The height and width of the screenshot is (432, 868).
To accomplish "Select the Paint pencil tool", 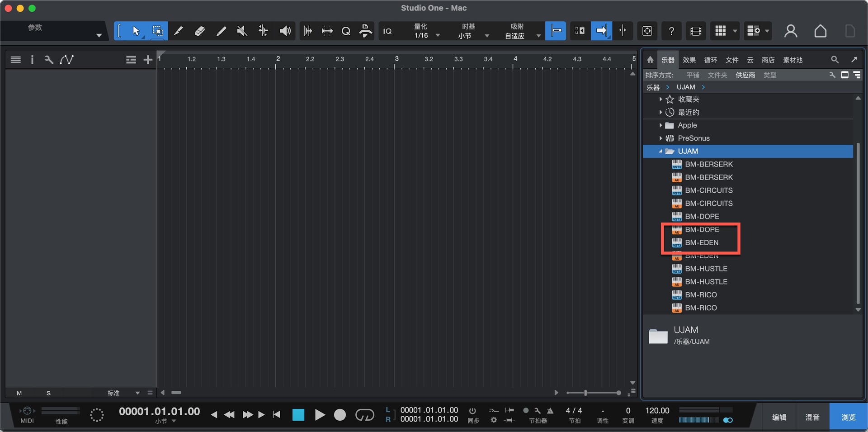I will pos(221,31).
